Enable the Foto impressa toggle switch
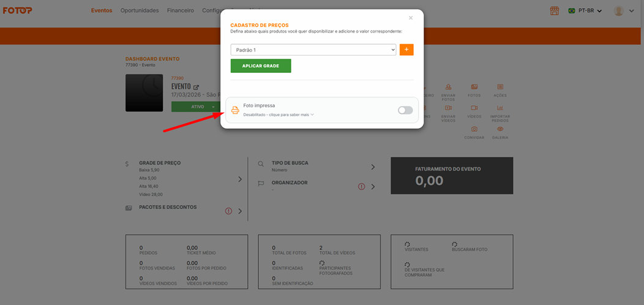 point(405,110)
